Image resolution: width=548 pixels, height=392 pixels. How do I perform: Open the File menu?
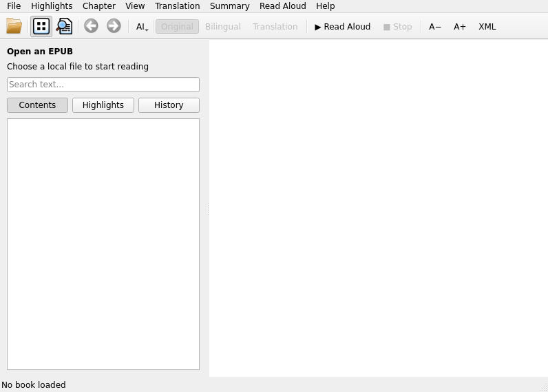tap(14, 6)
